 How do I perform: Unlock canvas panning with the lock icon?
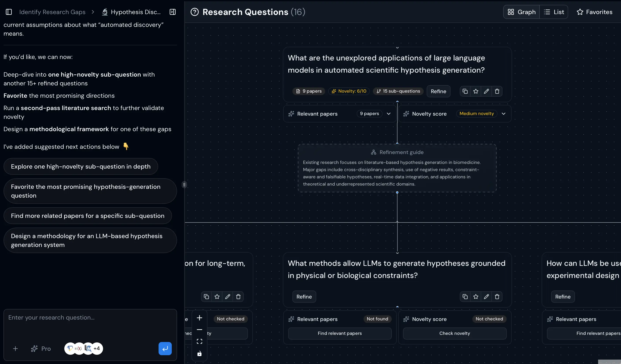199,353
